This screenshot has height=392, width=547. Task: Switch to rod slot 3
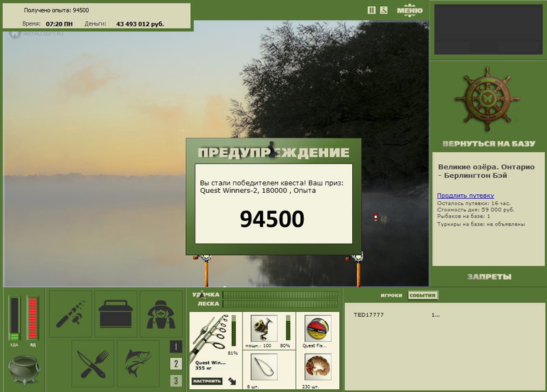coord(176,380)
